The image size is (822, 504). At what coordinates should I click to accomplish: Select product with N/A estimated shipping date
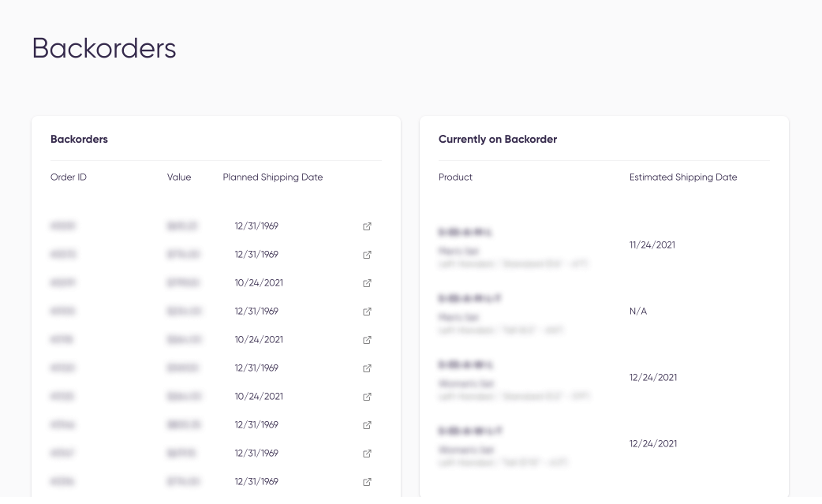pyautogui.click(x=604, y=312)
